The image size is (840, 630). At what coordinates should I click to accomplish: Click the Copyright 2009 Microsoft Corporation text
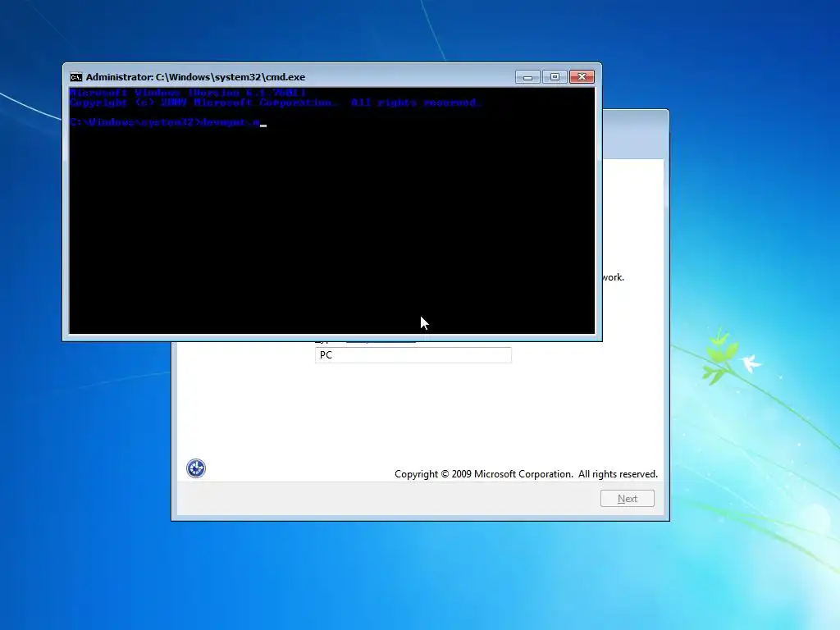click(526, 474)
